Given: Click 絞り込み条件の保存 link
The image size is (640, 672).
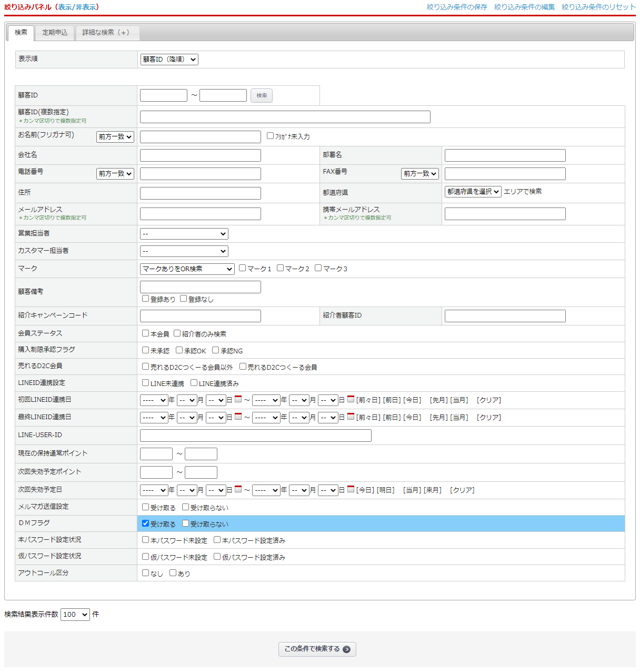Looking at the screenshot, I should (x=457, y=7).
